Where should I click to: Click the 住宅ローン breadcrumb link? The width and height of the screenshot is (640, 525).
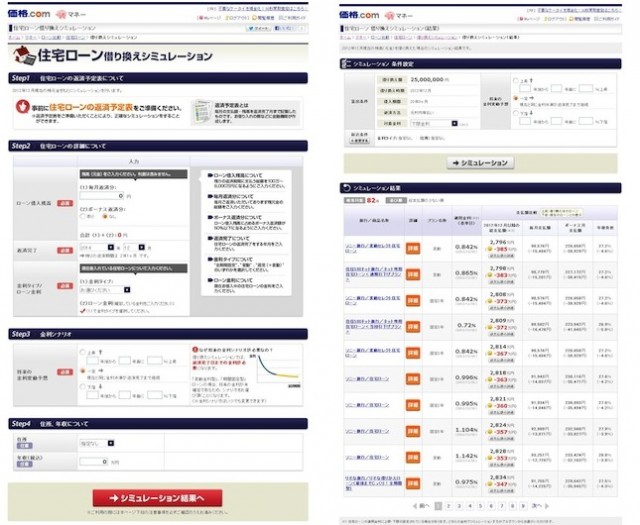47,39
